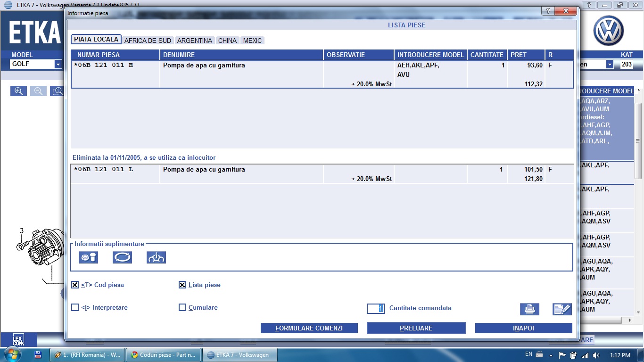Click the printer icon in dialog
Image resolution: width=644 pixels, height=362 pixels.
tap(529, 309)
